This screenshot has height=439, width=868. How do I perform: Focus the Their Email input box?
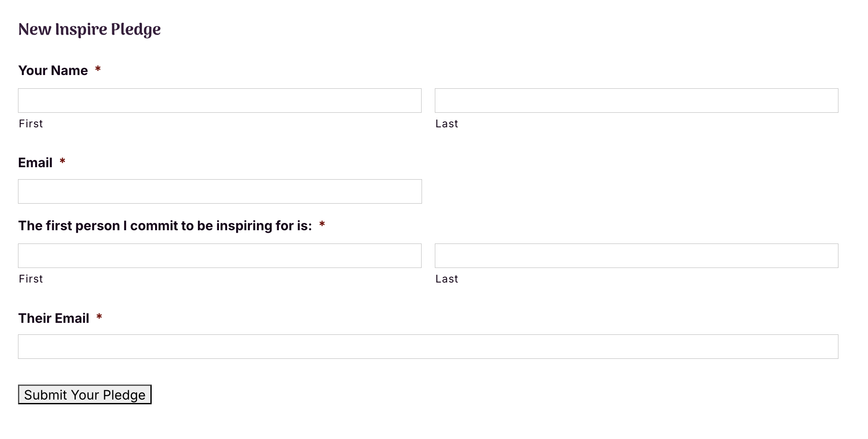(428, 346)
